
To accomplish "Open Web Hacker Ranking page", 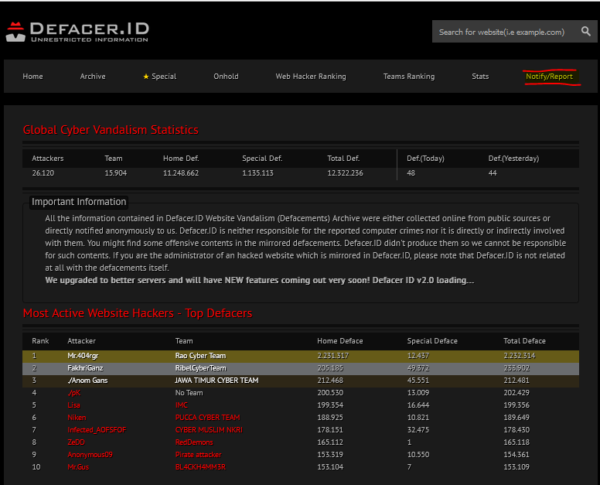I will point(310,76).
